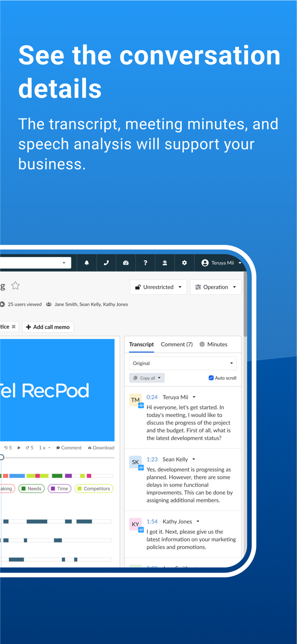Click the SK speaker avatar
297x644 pixels.
pos(136,462)
